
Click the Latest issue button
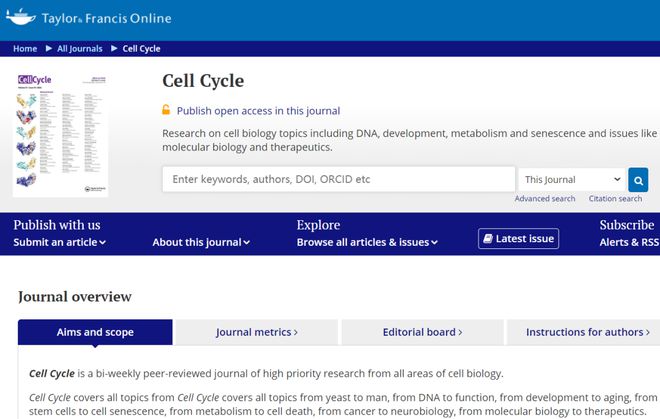(x=519, y=239)
